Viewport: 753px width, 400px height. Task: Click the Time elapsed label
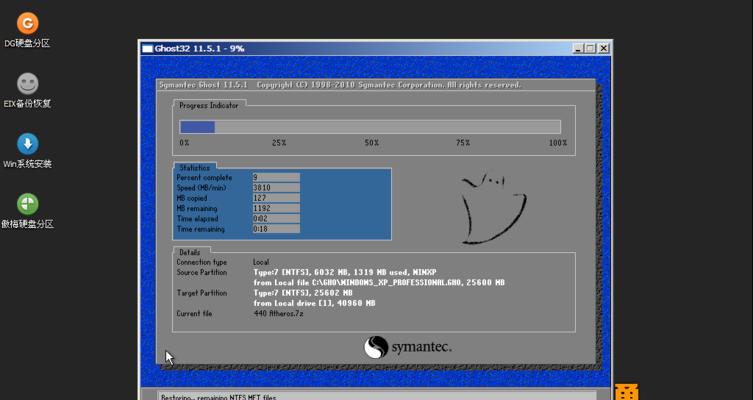tap(197, 219)
